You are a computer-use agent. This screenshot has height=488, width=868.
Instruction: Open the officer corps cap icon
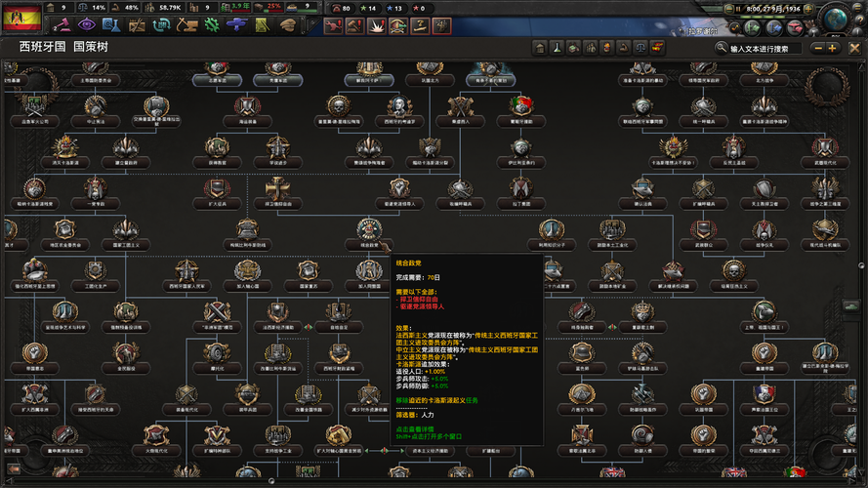coord(287,25)
